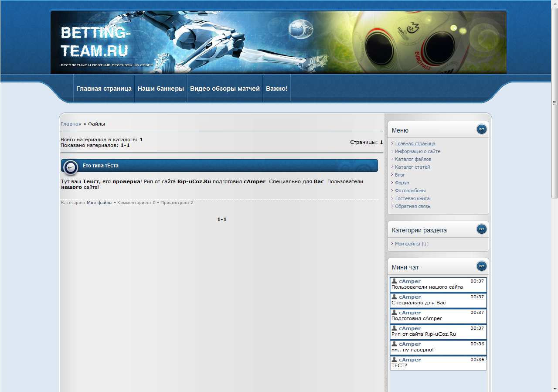Click chat message 'Рип от сайта Rip-uCoz.Ru'

[424, 334]
